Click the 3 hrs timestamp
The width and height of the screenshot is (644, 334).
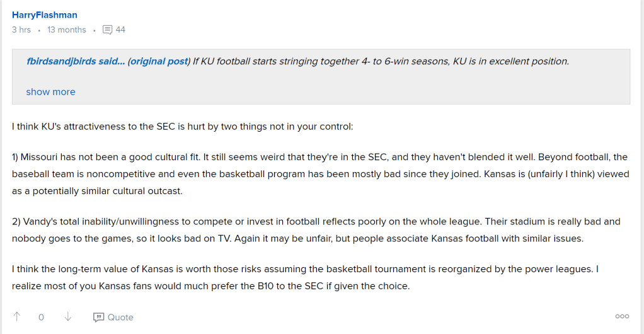21,30
